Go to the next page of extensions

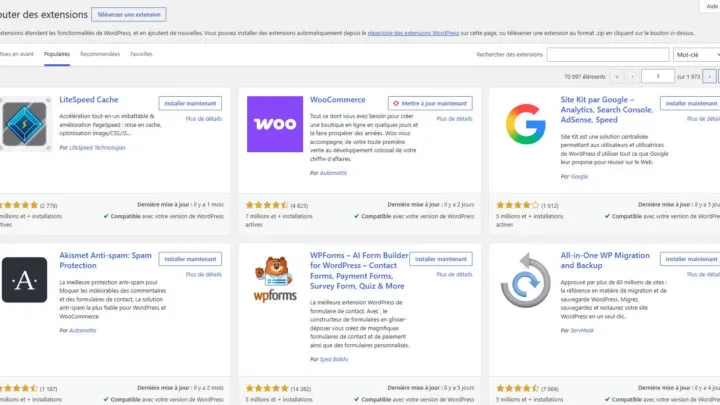point(709,77)
